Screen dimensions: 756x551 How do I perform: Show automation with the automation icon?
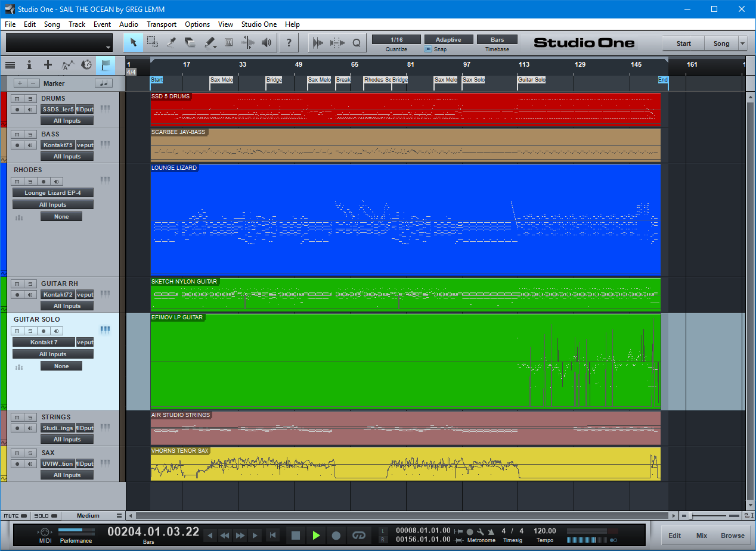tap(67, 65)
